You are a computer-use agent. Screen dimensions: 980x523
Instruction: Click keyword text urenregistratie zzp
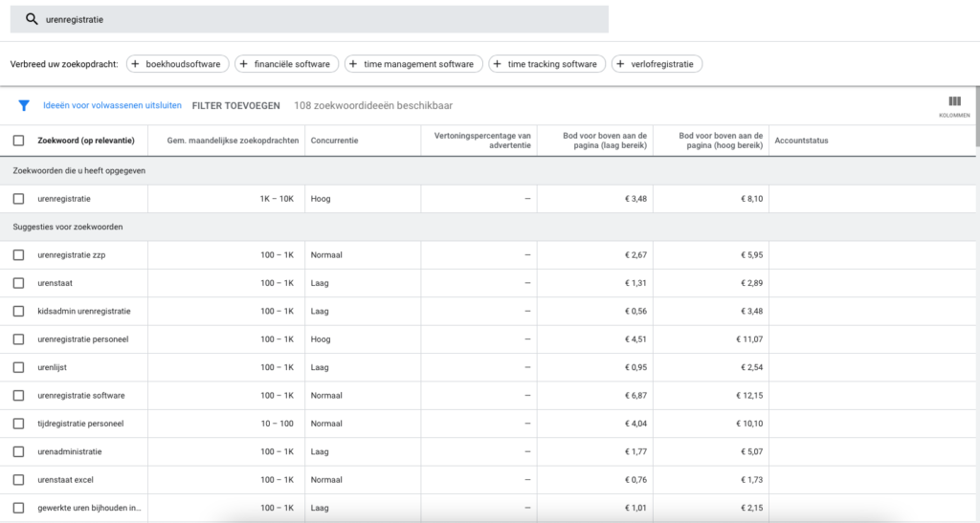click(x=71, y=254)
